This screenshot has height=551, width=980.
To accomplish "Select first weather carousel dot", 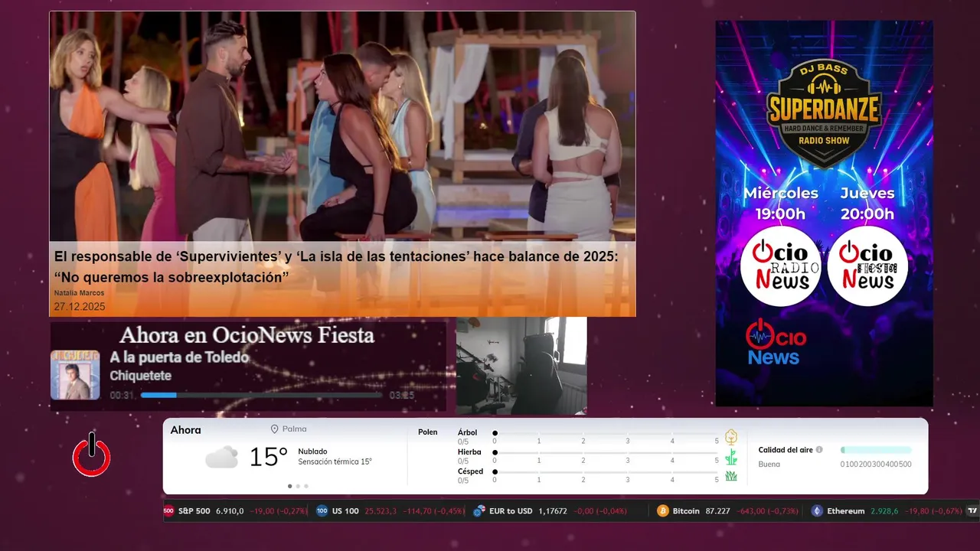I will click(289, 486).
